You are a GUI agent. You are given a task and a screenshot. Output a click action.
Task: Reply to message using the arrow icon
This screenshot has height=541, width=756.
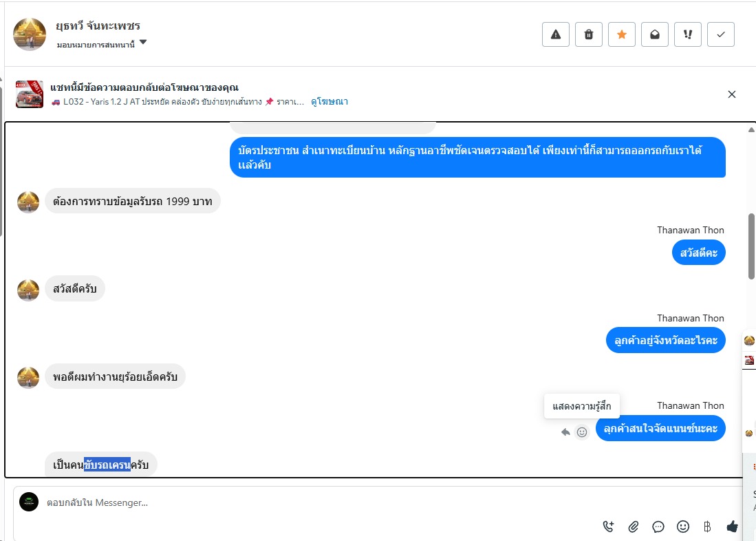click(565, 432)
